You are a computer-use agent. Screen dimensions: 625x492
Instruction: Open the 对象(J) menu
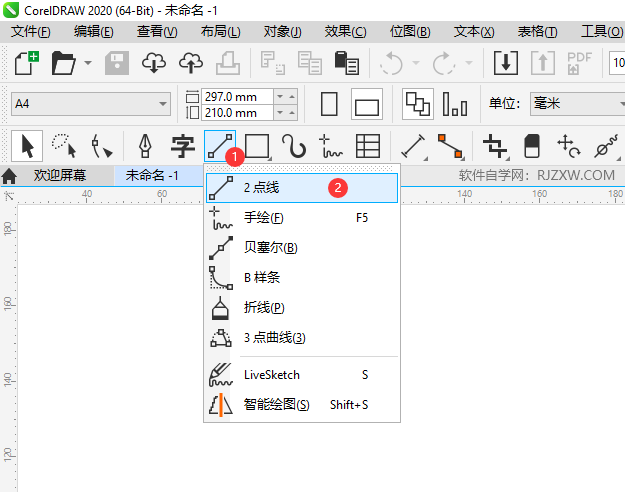[283, 31]
